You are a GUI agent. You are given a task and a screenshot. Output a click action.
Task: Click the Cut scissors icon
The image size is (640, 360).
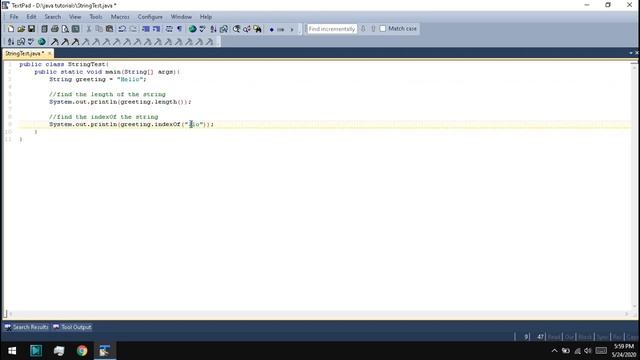(89, 29)
